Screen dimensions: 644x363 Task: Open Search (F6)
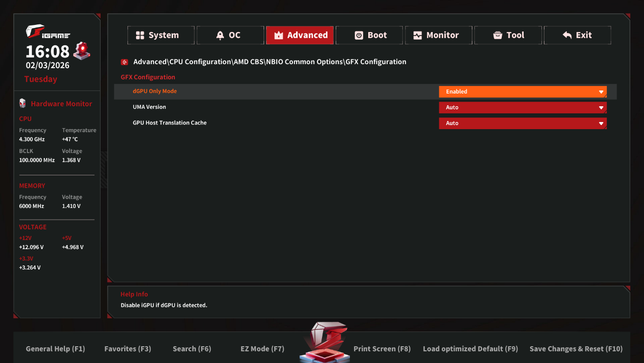pos(191,349)
